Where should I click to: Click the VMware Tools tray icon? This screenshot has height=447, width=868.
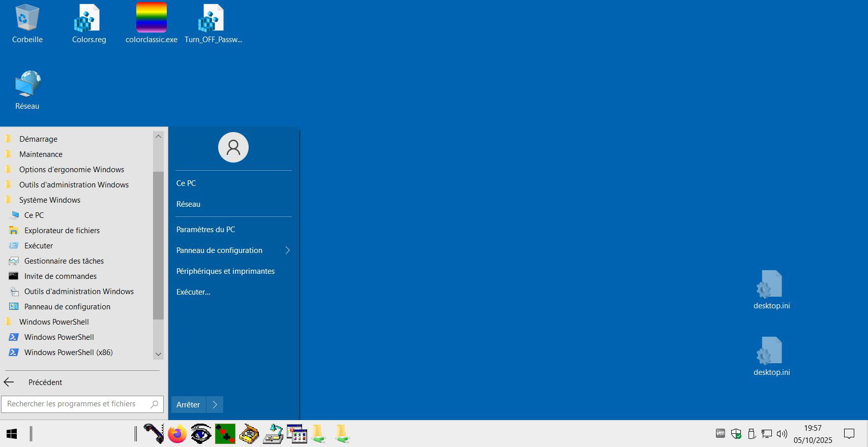tap(720, 434)
